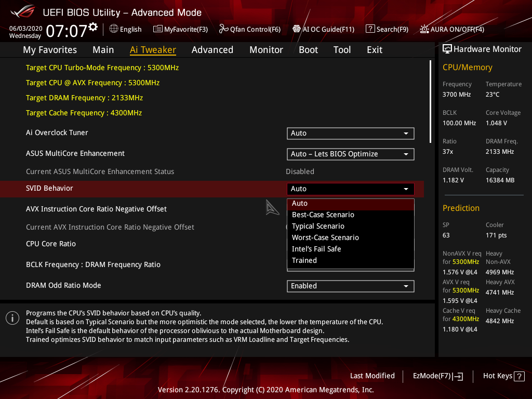532x399 pixels.
Task: Click the Last Modified button
Action: pyautogui.click(x=372, y=376)
